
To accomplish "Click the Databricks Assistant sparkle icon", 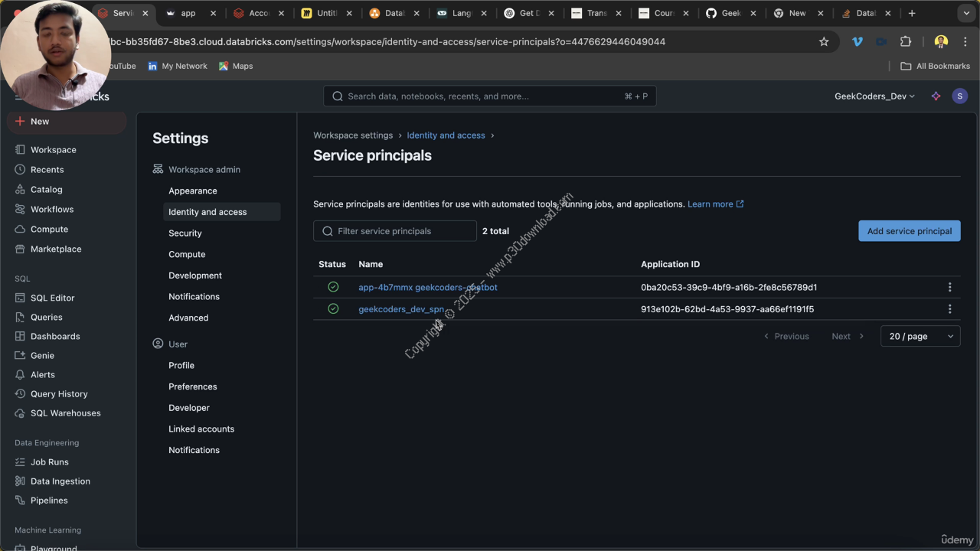I will [x=936, y=96].
